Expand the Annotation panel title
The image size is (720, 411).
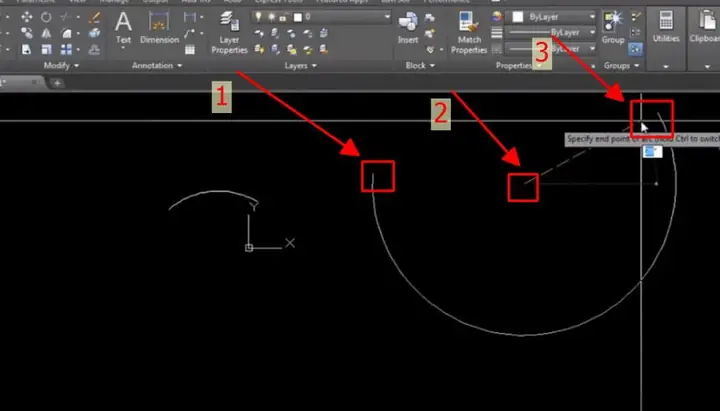tap(157, 66)
